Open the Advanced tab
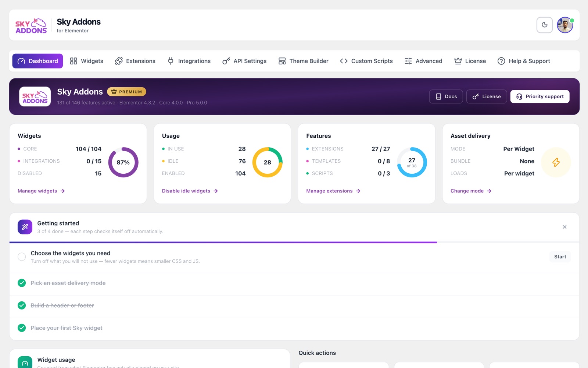This screenshot has height=368, width=588. click(x=423, y=61)
